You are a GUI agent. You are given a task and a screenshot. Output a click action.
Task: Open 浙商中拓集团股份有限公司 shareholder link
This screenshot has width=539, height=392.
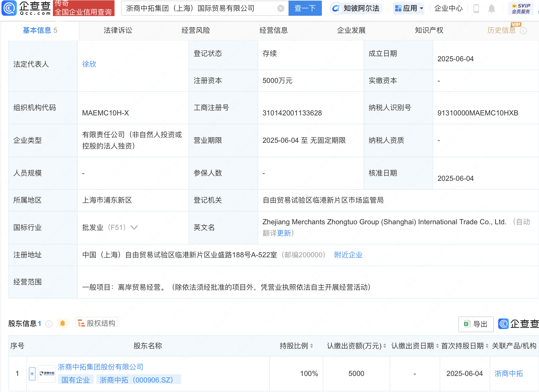click(101, 367)
